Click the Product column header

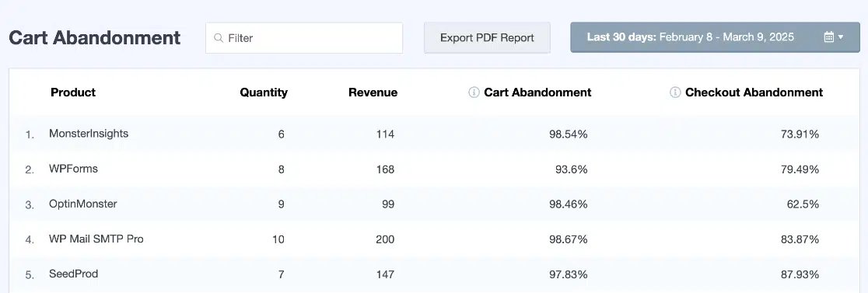point(73,92)
